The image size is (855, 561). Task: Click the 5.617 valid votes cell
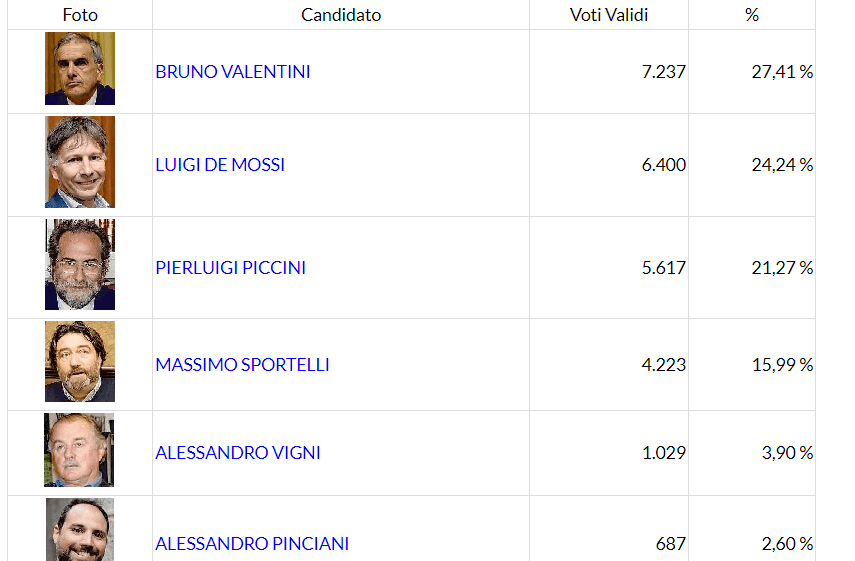664,268
